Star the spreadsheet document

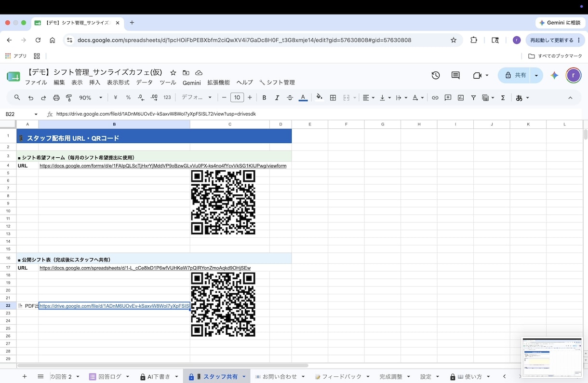coord(173,73)
